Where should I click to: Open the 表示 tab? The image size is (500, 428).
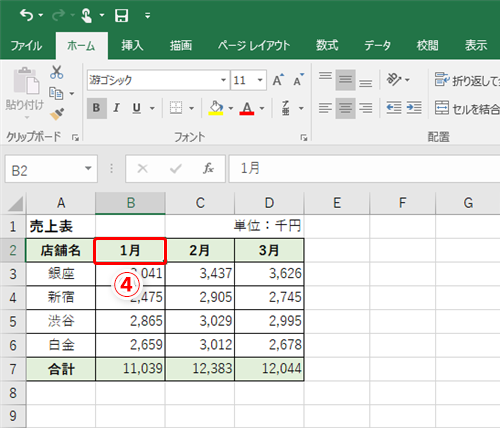[476, 45]
